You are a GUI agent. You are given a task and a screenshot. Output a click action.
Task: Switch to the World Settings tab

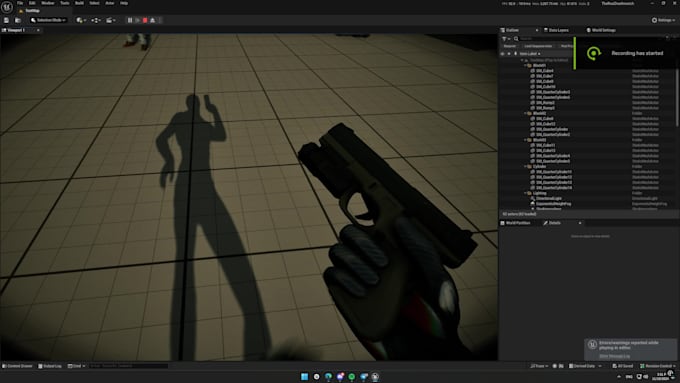click(601, 30)
